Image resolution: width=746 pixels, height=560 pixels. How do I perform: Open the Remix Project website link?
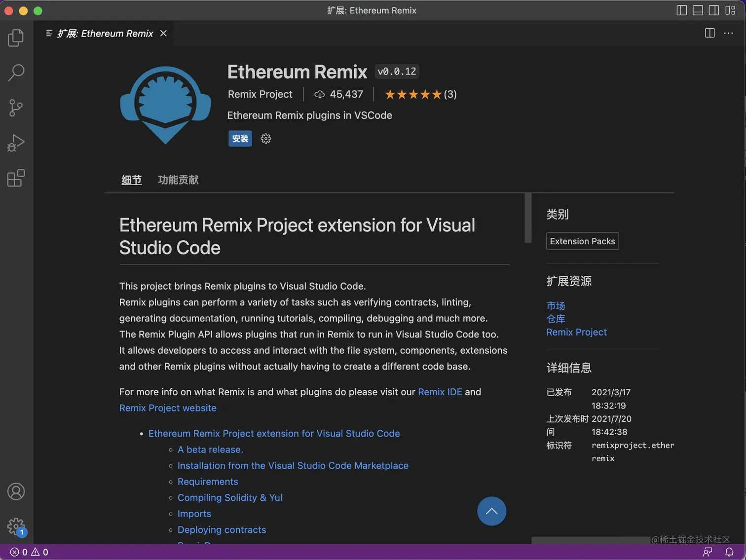coord(168,408)
